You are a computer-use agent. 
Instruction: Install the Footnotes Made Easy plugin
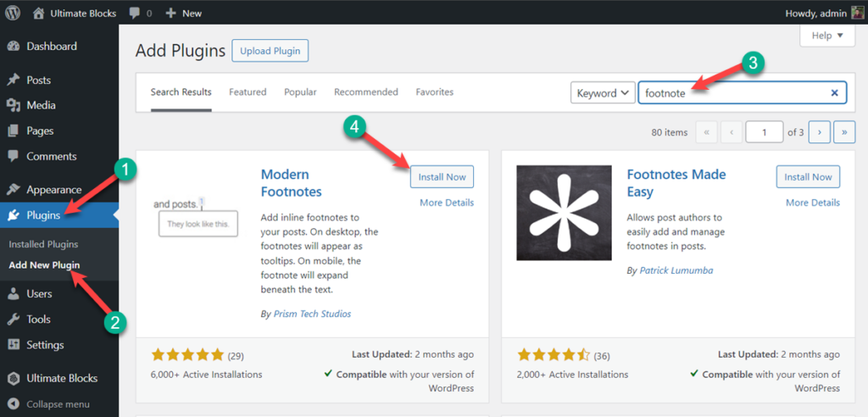pos(808,177)
